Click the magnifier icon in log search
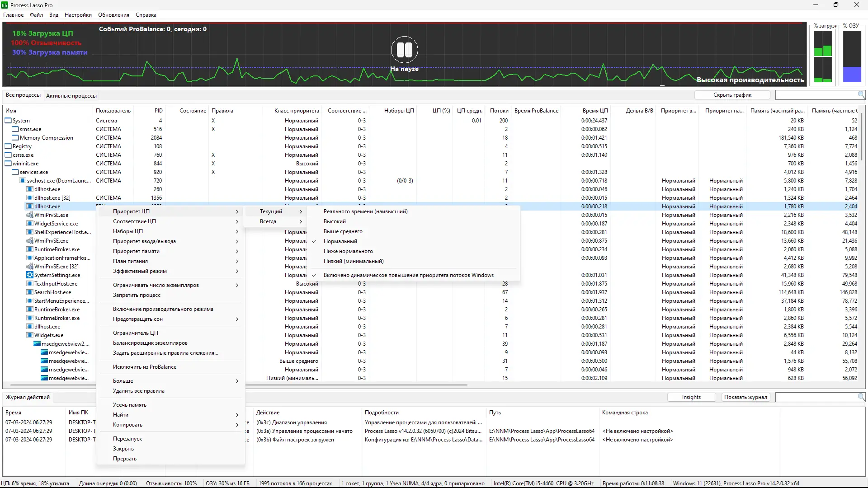Screen dimensions: 868x488 click(861, 397)
